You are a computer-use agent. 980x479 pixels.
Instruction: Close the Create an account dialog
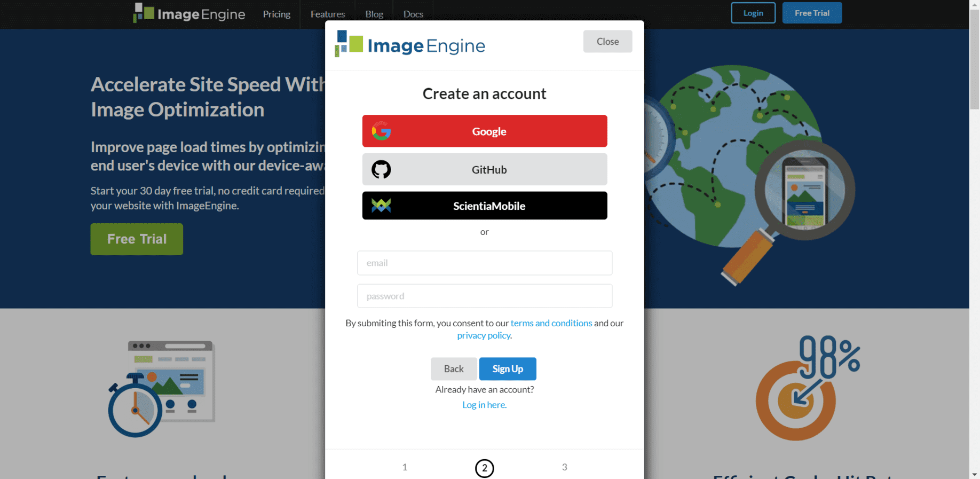(x=607, y=41)
